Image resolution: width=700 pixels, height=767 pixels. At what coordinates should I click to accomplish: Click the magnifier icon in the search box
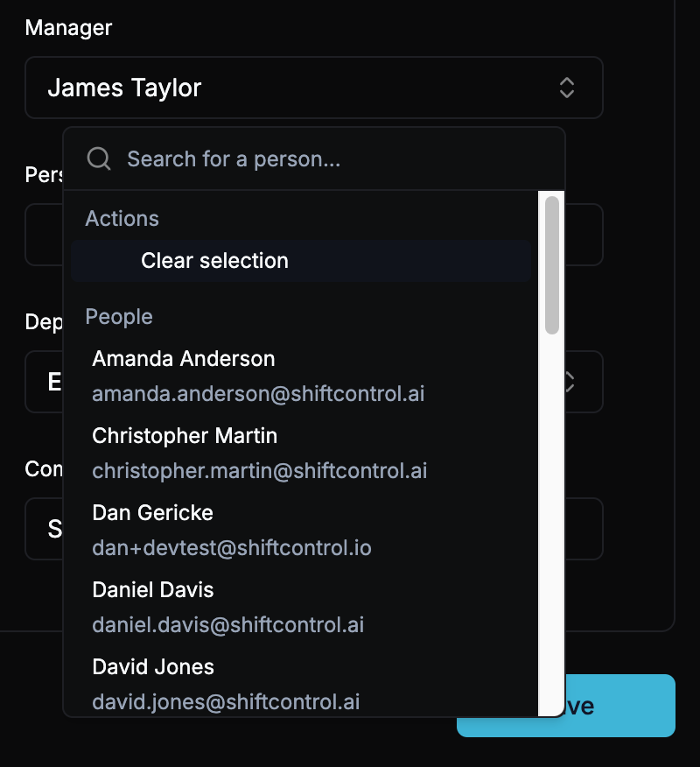(100, 158)
